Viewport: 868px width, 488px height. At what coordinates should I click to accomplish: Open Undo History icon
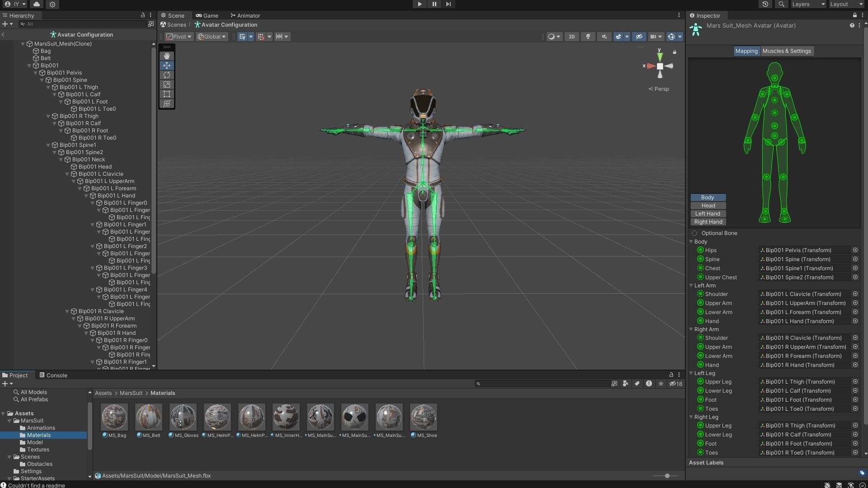coord(765,4)
